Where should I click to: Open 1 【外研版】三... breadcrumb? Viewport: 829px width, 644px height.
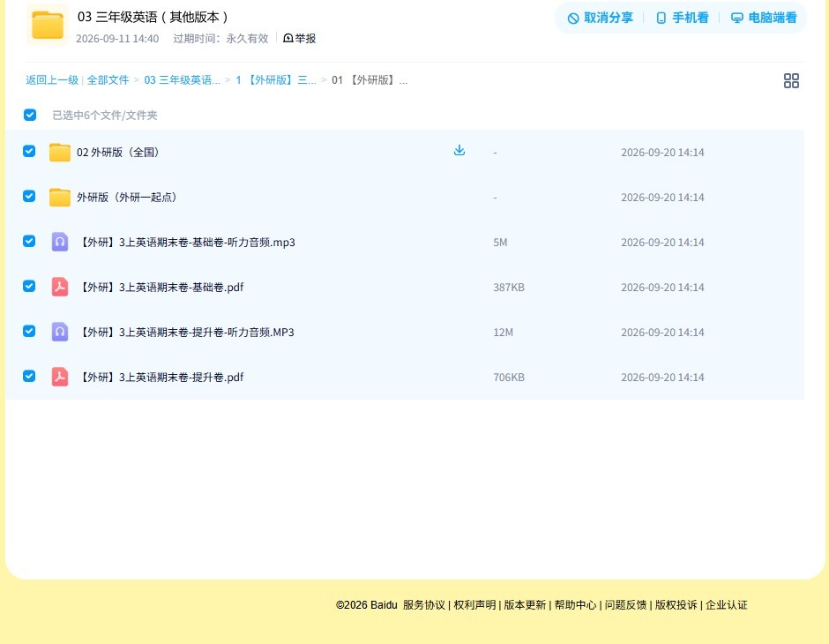275,80
